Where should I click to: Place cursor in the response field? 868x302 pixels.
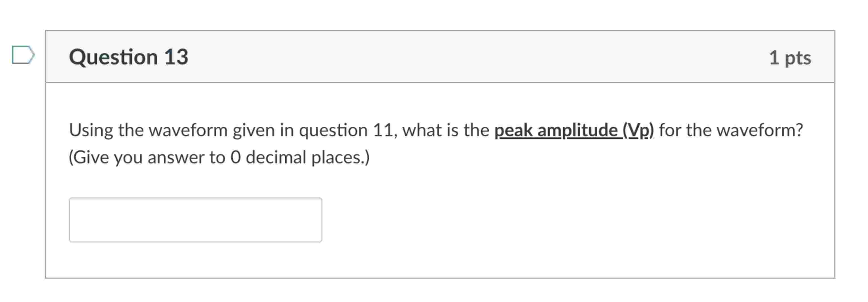pyautogui.click(x=195, y=219)
